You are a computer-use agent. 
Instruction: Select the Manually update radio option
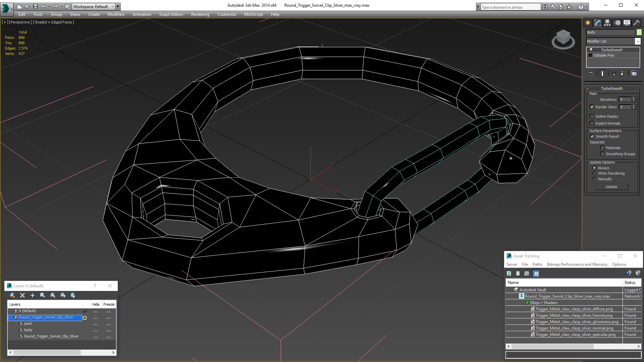[594, 179]
